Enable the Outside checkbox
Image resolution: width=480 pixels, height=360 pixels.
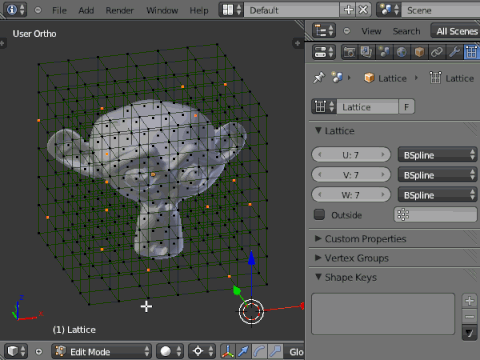pyautogui.click(x=319, y=215)
